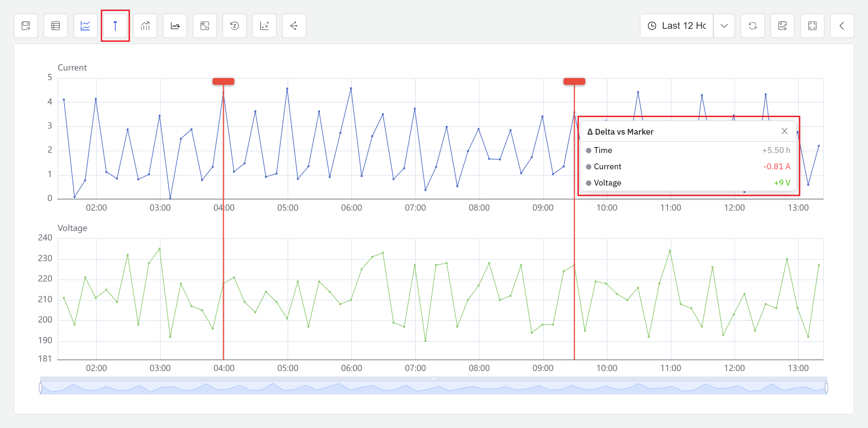The height and width of the screenshot is (428, 868).
Task: Enter fullscreen mode
Action: (x=812, y=26)
